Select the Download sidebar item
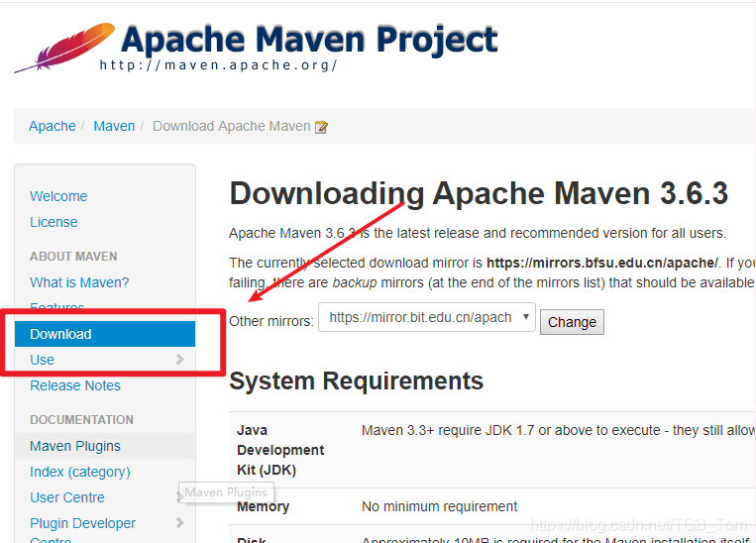Viewport: 756px width, 543px height. point(105,334)
